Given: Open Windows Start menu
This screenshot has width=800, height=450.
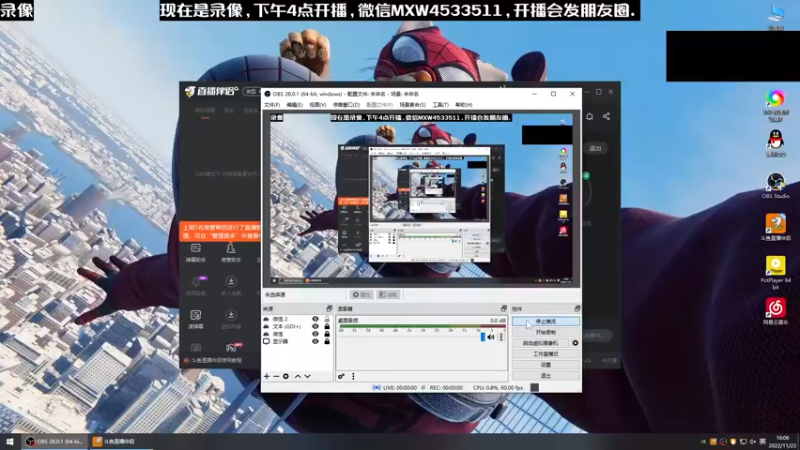Looking at the screenshot, I should [10, 441].
